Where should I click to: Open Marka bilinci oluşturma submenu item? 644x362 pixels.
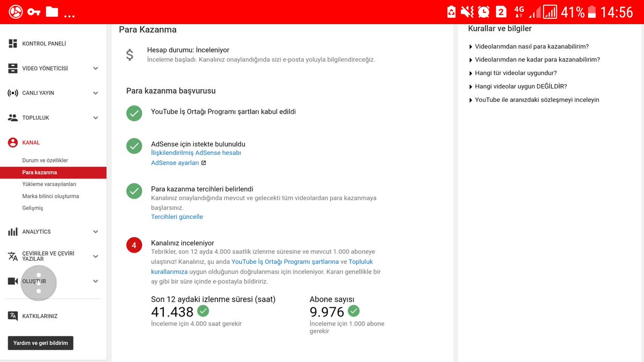tap(50, 196)
